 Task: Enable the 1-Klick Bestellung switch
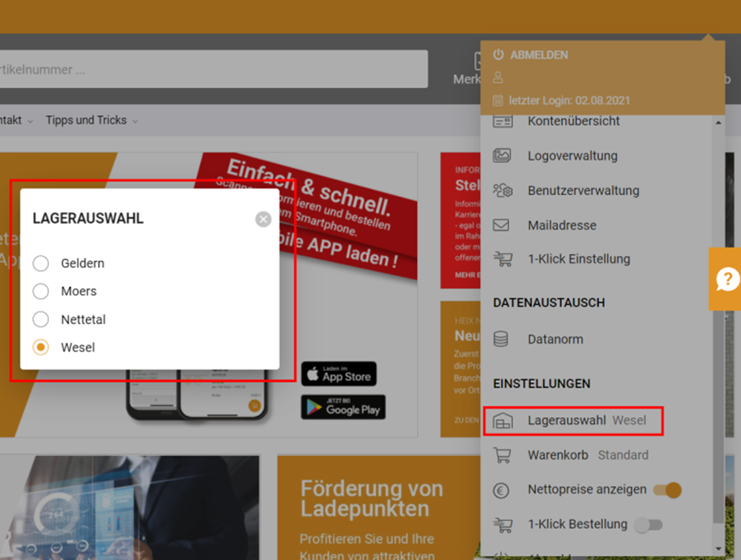coord(649,525)
